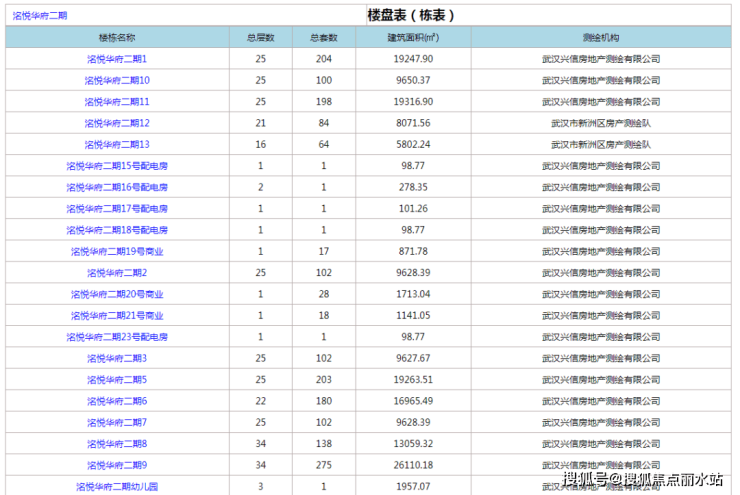Click unit count 138 in 二期8 row
This screenshot has width=740, height=495.
324,444
